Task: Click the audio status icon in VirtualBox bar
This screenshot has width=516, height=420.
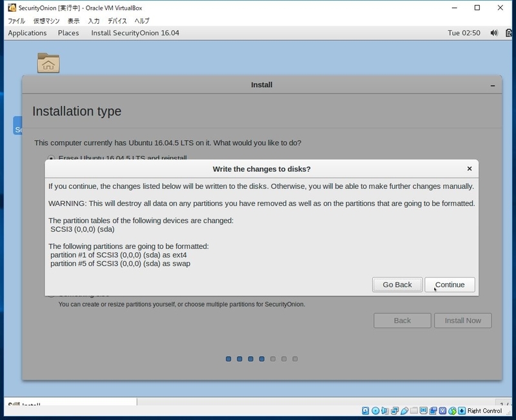Action: pyautogui.click(x=384, y=410)
